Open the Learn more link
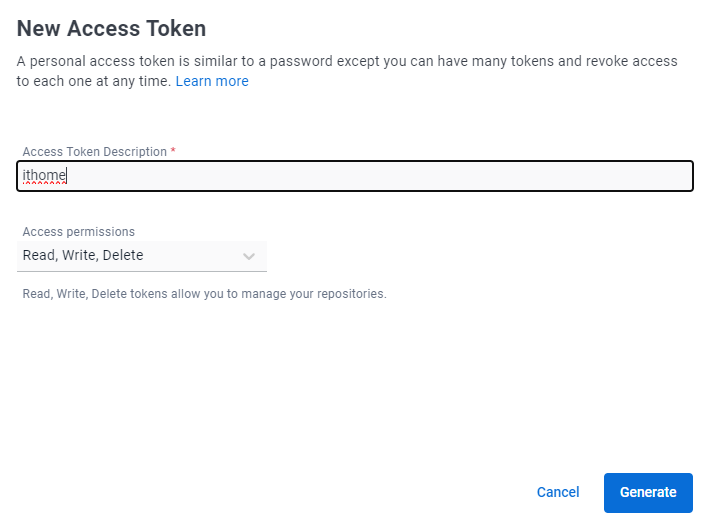Viewport: 714px width, 531px height. (212, 81)
